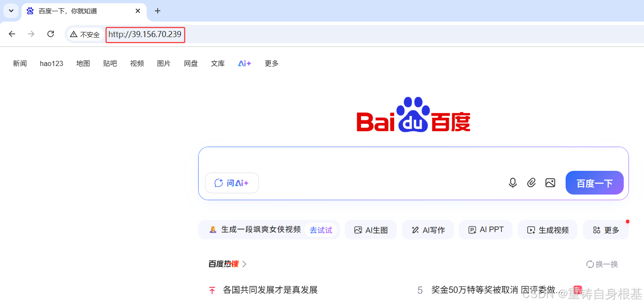Click the 不安全 security warning chip
Image resolution: width=644 pixels, height=305 pixels.
click(x=85, y=35)
